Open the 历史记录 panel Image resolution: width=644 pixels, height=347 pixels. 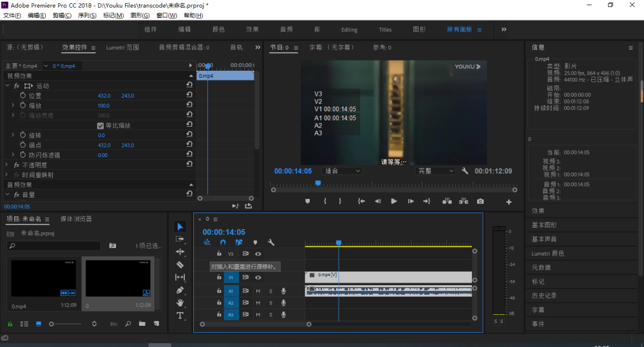tap(544, 295)
